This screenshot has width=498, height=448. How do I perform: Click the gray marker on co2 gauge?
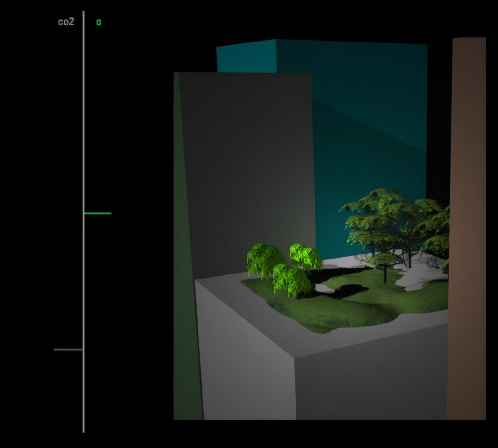coord(68,350)
